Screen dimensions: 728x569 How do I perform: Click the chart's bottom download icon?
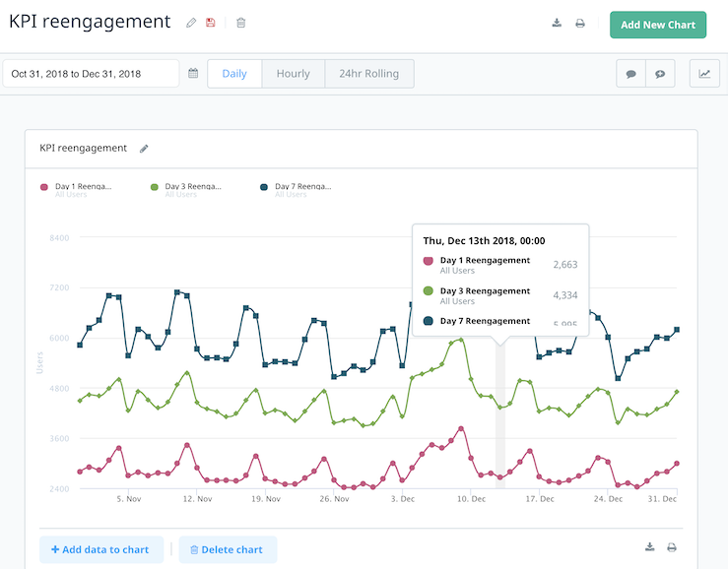click(x=649, y=546)
